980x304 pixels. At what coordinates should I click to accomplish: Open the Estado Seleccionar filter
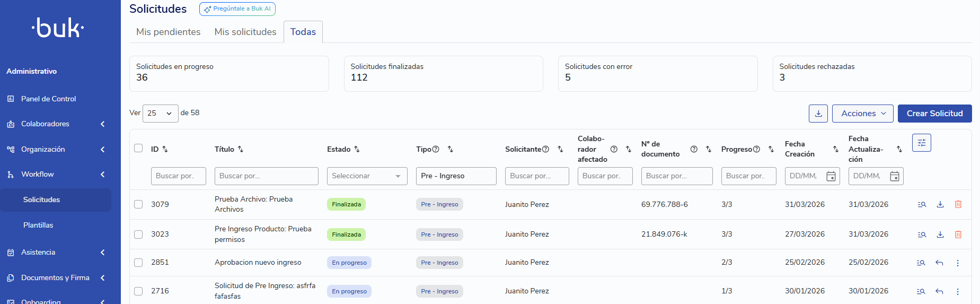pos(367,176)
